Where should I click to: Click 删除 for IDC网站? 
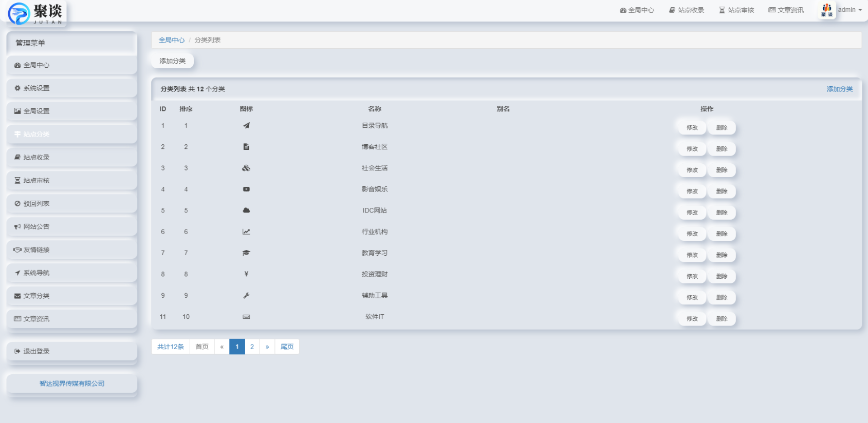722,213
